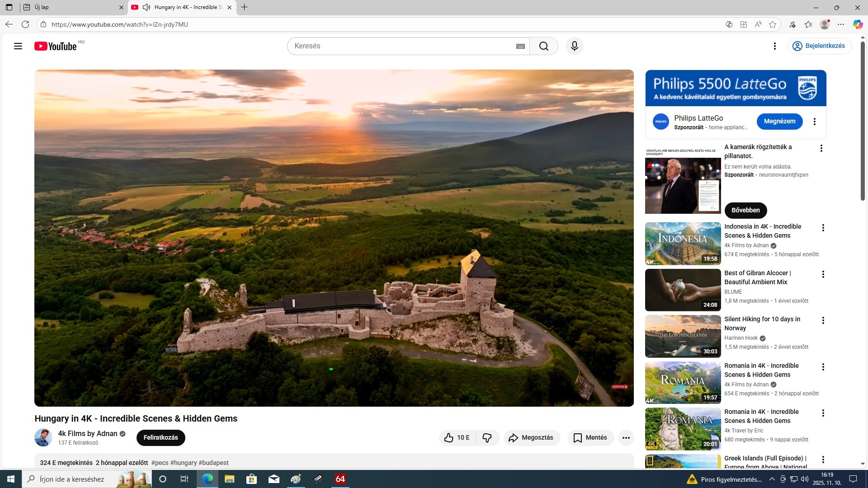Open the YouTube hamburger guide menu
This screenshot has height=488, width=868.
[x=18, y=46]
